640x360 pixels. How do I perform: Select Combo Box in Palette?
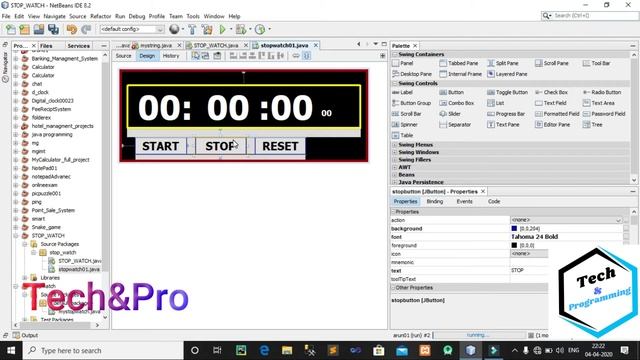point(457,103)
